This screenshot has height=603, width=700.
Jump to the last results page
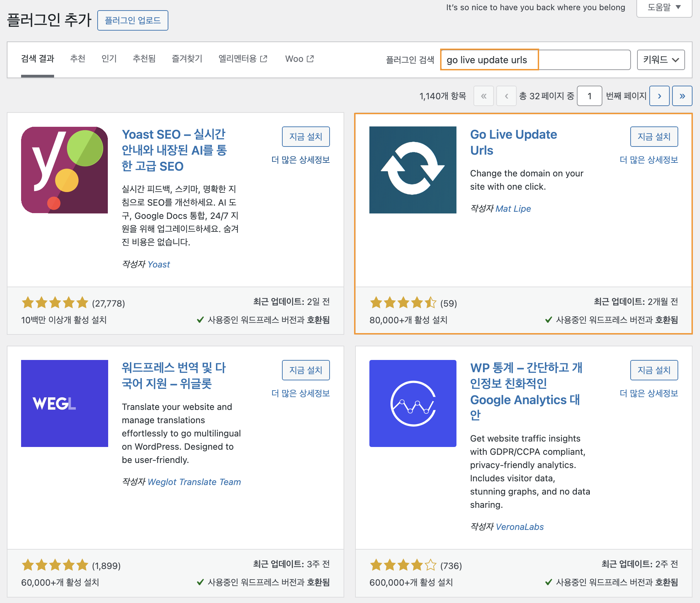(x=682, y=96)
